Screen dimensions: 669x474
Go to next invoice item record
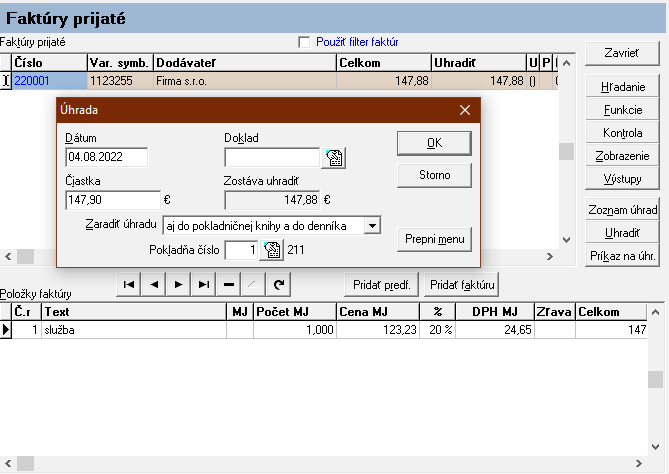(179, 285)
